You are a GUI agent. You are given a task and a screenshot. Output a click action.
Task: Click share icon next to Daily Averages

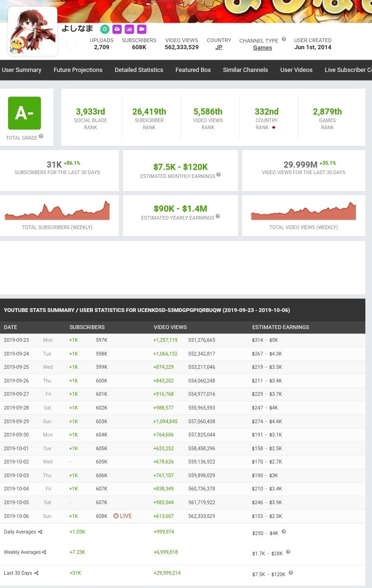[40, 532]
